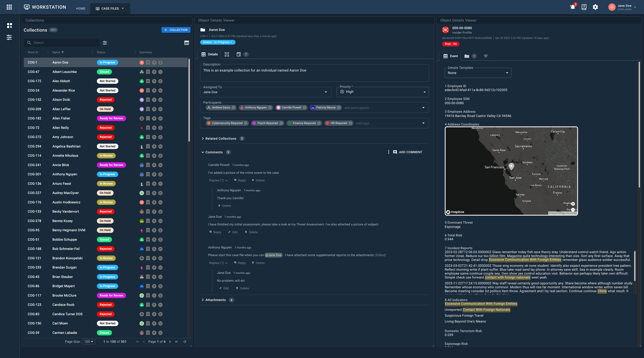Click the add Collection button

(176, 30)
